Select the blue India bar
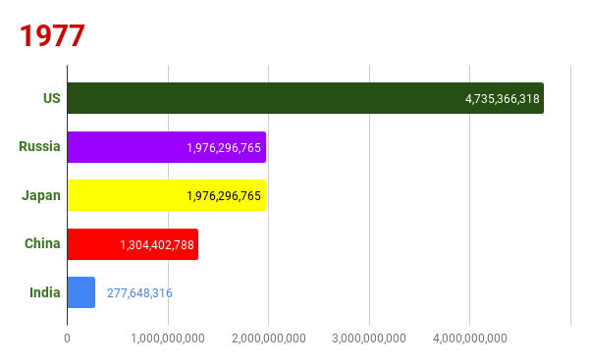Image resolution: width=589 pixels, height=364 pixels. point(81,292)
